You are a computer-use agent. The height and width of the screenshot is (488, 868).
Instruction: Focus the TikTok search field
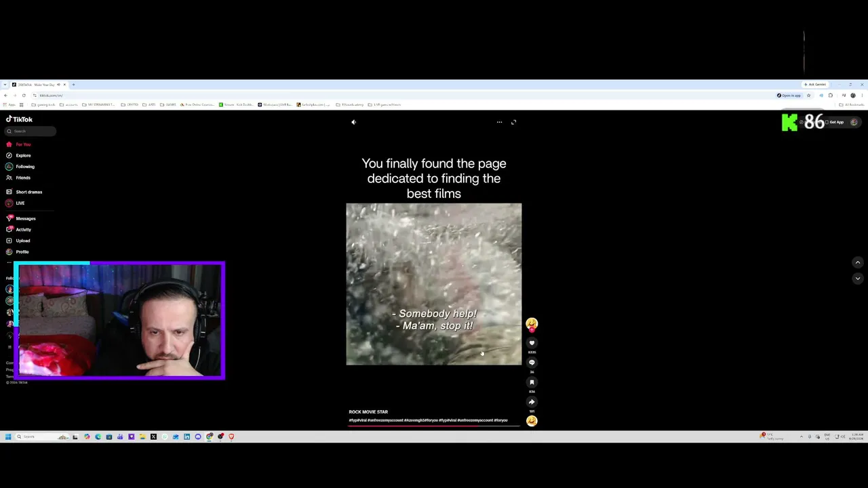point(31,131)
